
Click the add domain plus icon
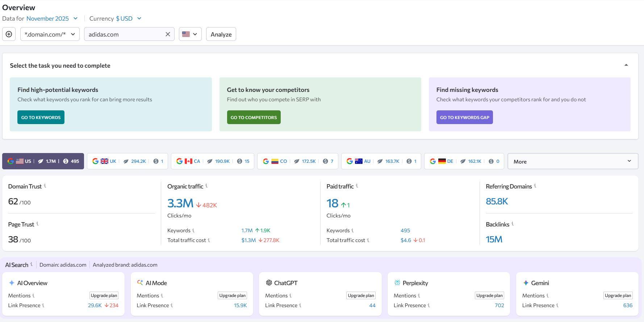pyautogui.click(x=9, y=34)
